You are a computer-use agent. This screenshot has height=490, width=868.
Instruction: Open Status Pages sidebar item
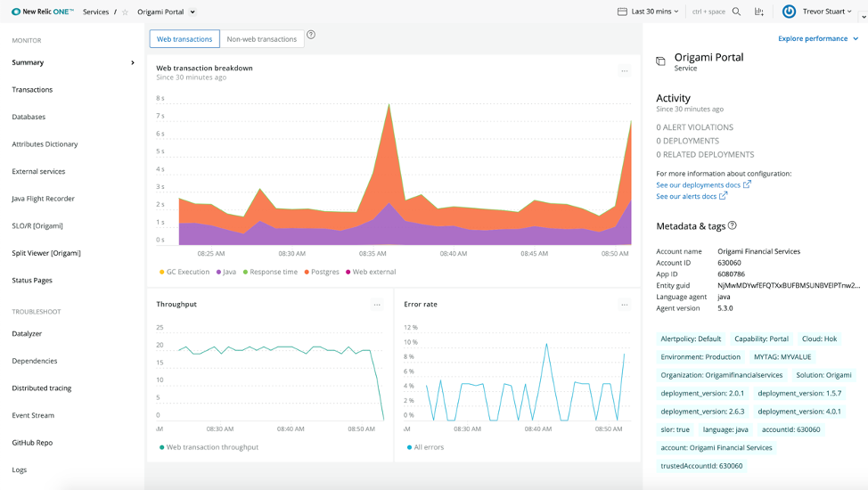(32, 280)
